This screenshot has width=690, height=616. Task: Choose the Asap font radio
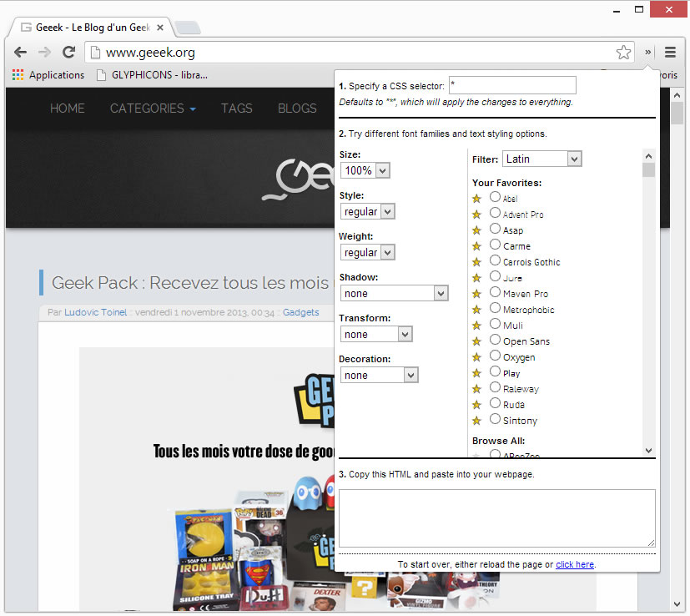click(495, 228)
